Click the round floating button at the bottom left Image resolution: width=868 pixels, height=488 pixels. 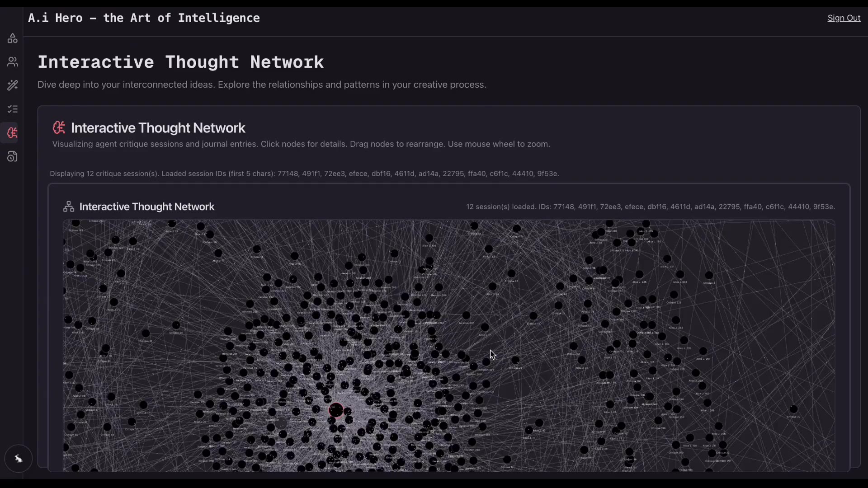tap(18, 459)
